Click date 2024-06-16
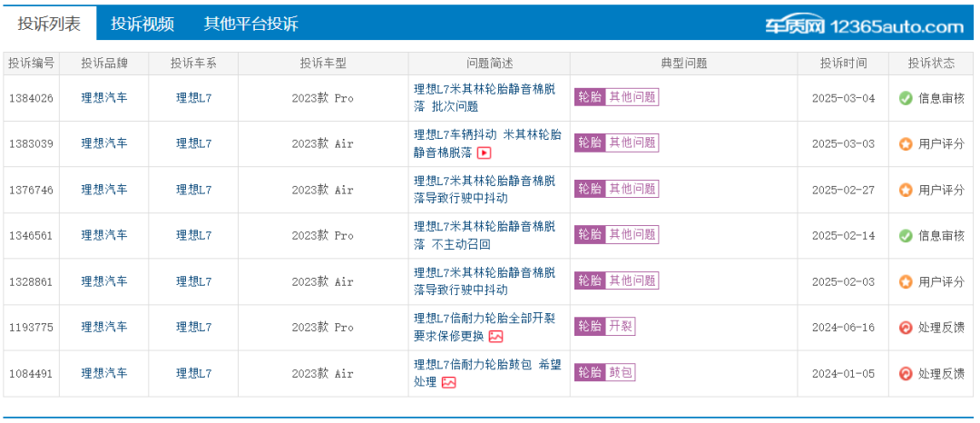Viewport: 980px width, 423px height. coord(843,328)
